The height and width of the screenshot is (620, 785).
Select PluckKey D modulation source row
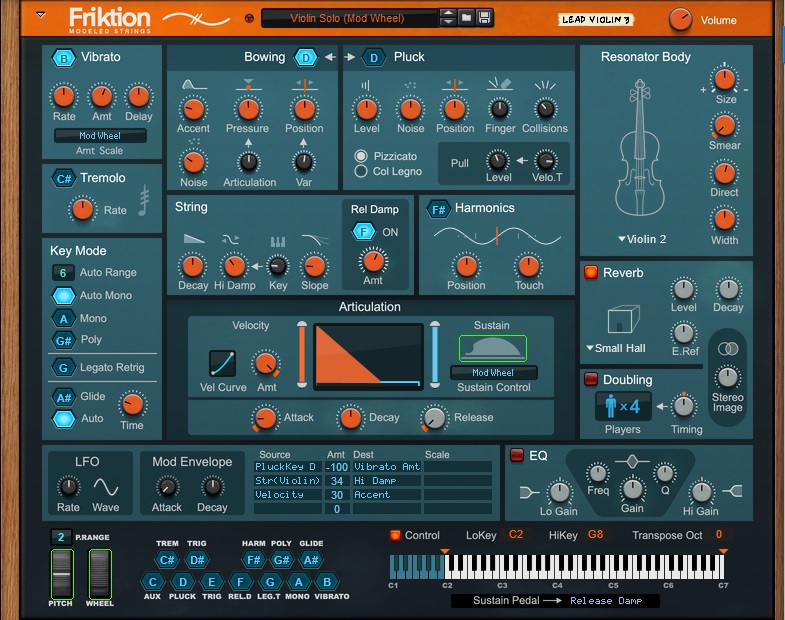(x=286, y=467)
